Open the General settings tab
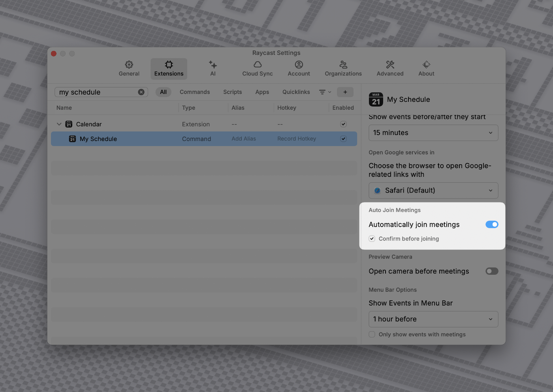553x392 pixels. 129,69
